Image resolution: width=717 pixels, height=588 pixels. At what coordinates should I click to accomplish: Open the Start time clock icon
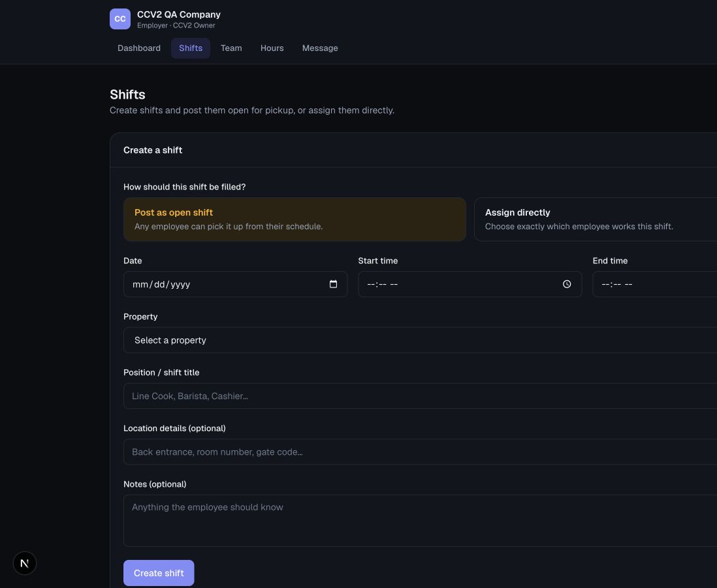pos(567,284)
